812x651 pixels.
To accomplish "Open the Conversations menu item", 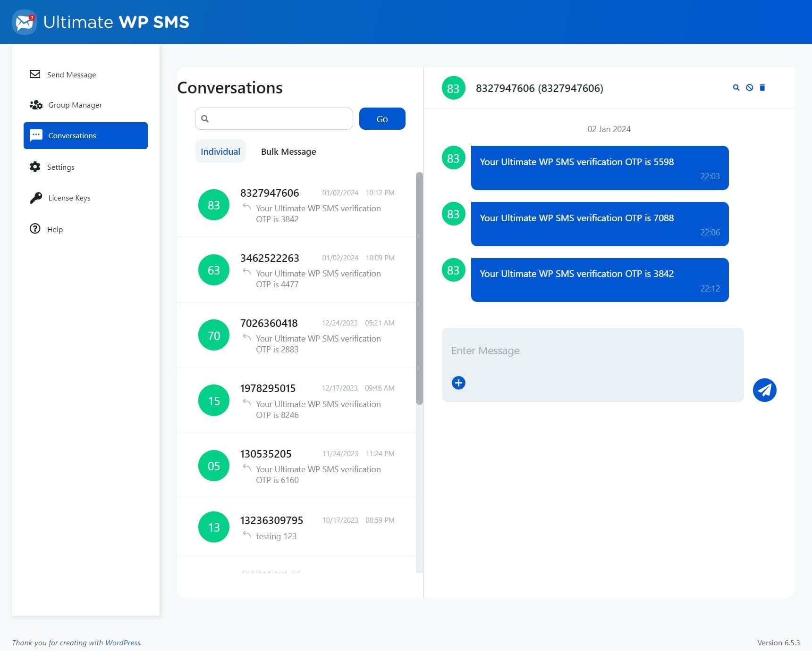I will pos(85,135).
